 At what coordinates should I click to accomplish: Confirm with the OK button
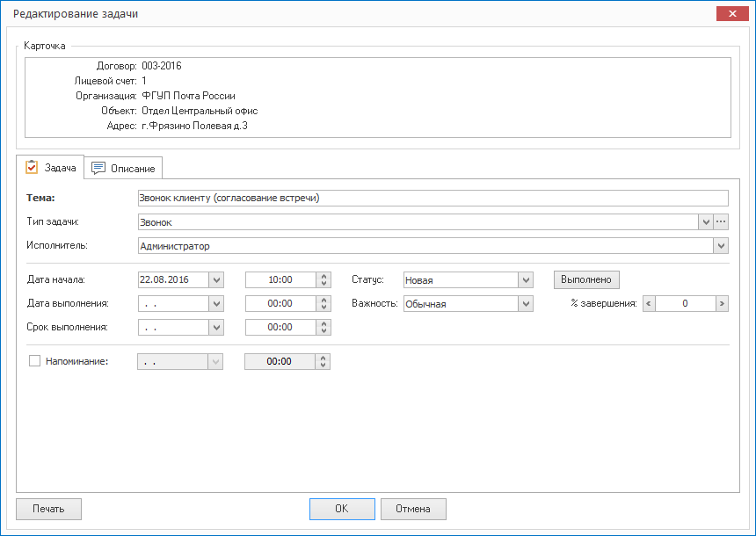[x=342, y=509]
